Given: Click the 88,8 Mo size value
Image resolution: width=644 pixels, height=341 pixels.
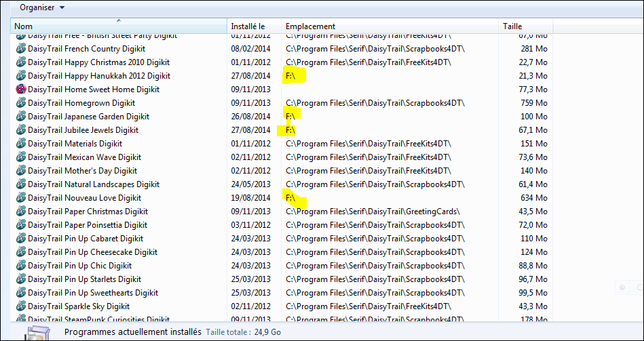Looking at the screenshot, I should click(x=533, y=266).
